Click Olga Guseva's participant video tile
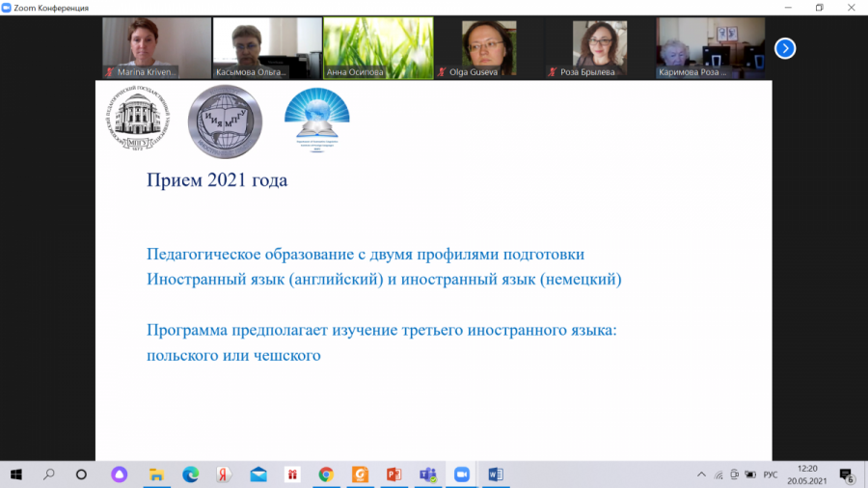Image resolution: width=868 pixels, height=488 pixels. click(488, 46)
